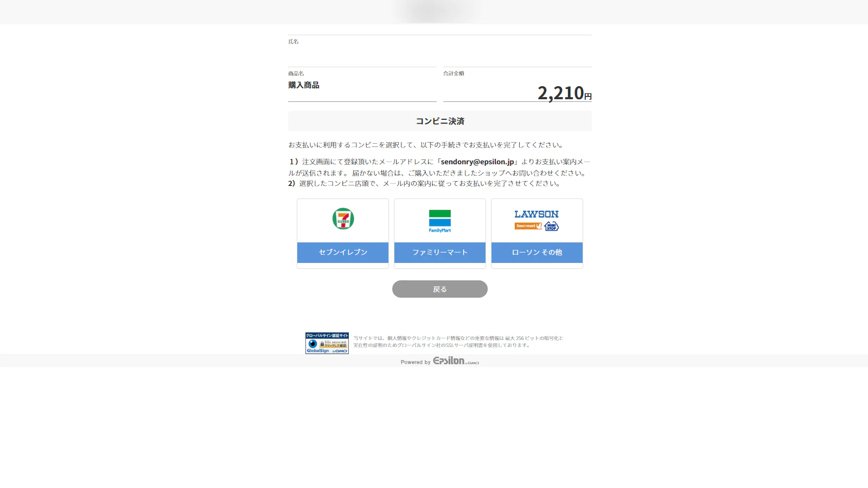The height and width of the screenshot is (488, 868).
Task: Click the 7-Eleven logo icon
Action: click(x=343, y=219)
